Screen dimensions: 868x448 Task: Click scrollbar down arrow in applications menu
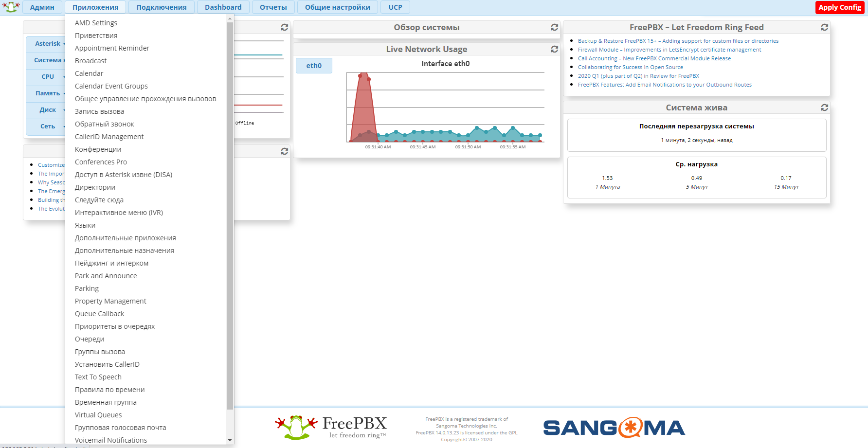point(230,440)
